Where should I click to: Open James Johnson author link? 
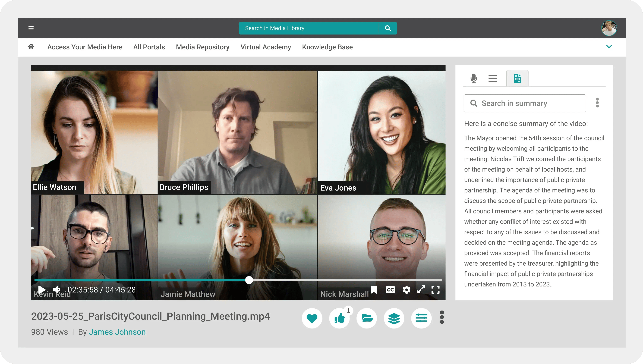117,332
